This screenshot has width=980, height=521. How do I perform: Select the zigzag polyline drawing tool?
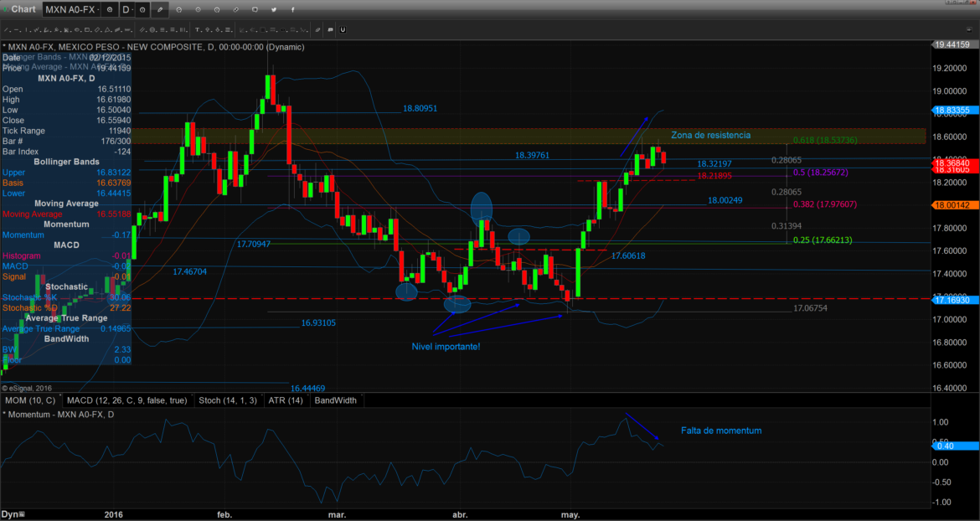[37, 29]
